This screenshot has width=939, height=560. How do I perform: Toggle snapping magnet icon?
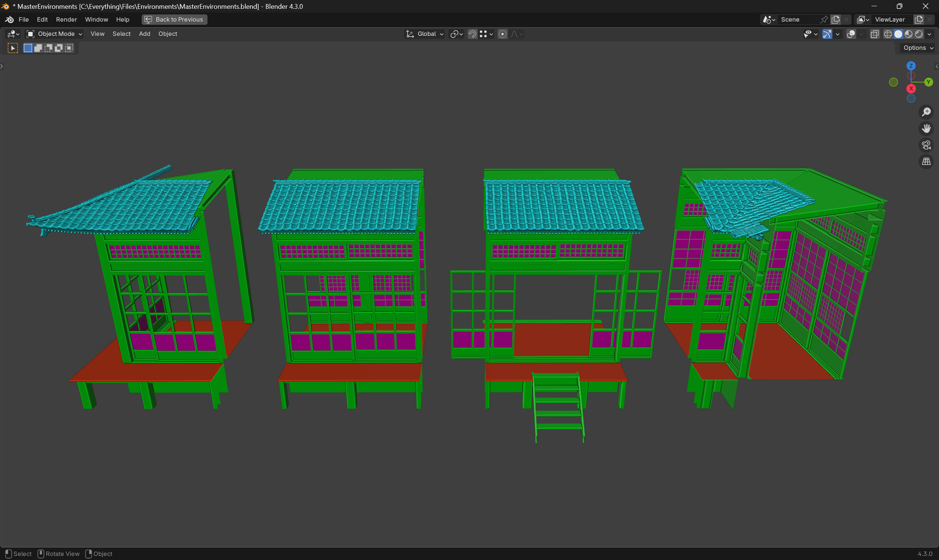click(472, 34)
